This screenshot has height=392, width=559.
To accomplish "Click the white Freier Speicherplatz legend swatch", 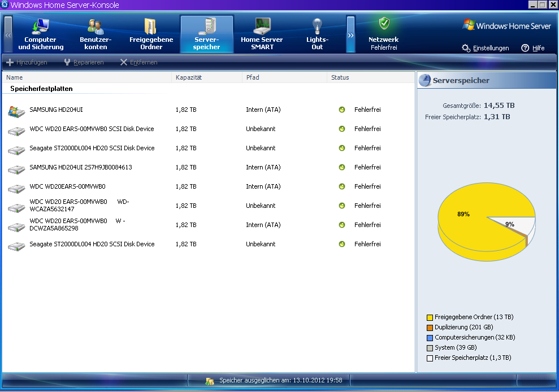I will [x=430, y=358].
